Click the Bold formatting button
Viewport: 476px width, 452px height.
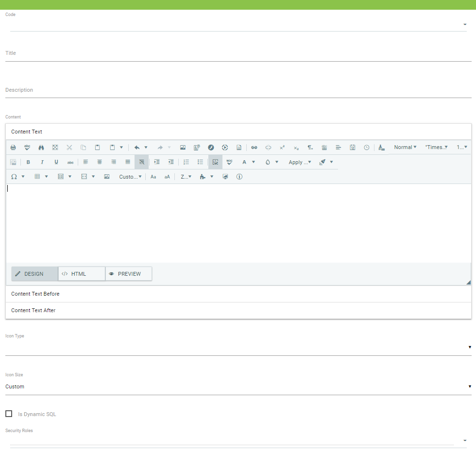tap(28, 162)
